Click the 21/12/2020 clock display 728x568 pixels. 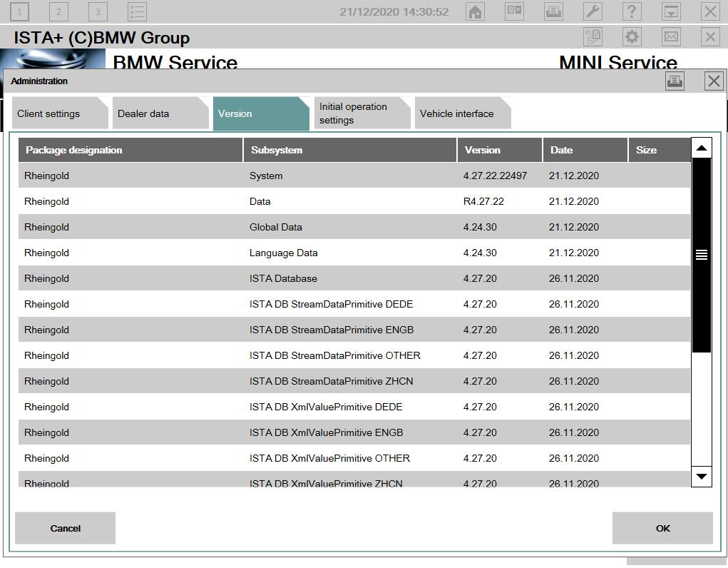click(x=394, y=12)
